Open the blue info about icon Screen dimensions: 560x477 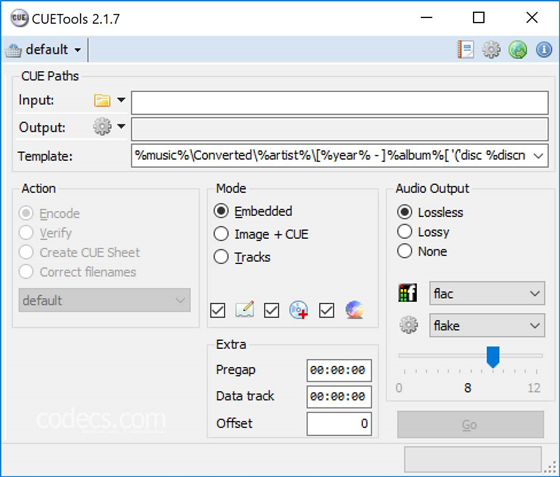pyautogui.click(x=544, y=49)
